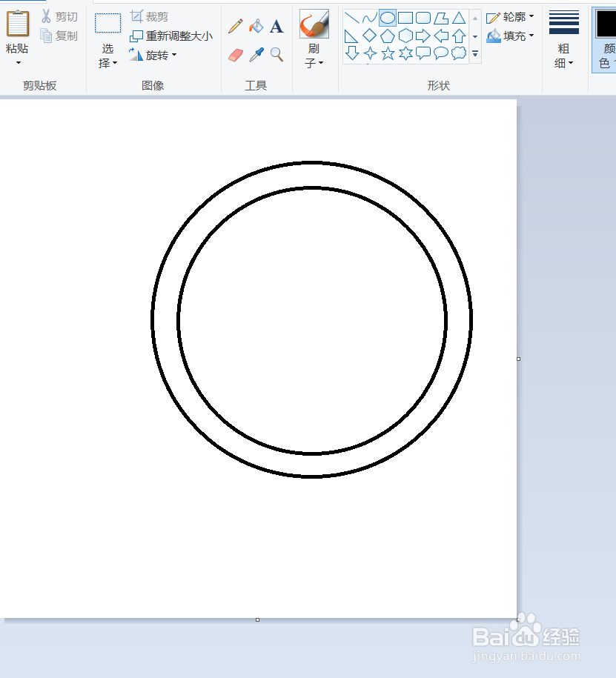Select the Pentagon shape

[x=388, y=36]
